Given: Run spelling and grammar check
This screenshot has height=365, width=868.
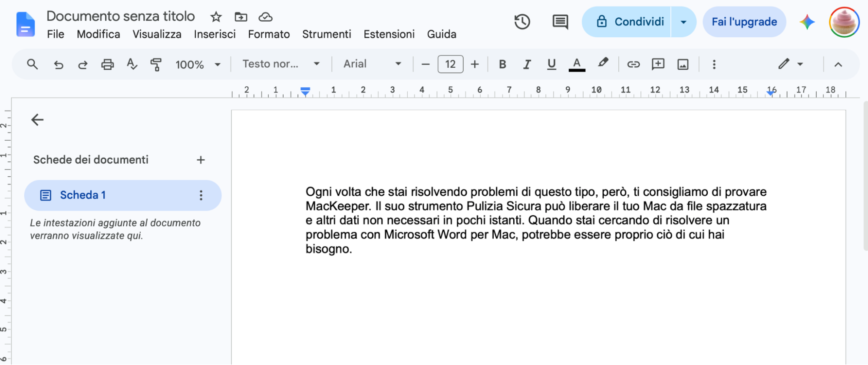Looking at the screenshot, I should [132, 64].
